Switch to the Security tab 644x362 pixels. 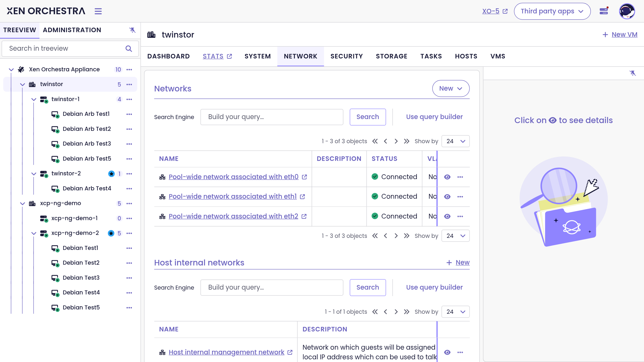click(347, 56)
